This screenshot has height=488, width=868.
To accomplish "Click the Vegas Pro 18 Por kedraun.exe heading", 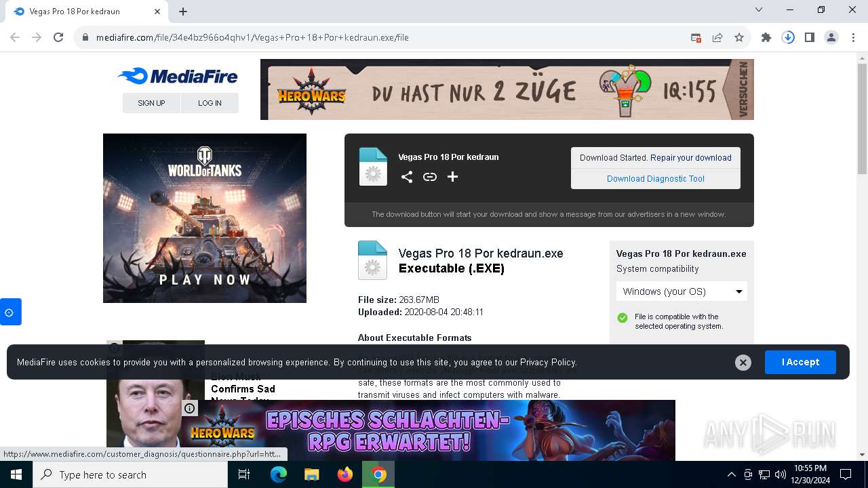I will tap(481, 253).
